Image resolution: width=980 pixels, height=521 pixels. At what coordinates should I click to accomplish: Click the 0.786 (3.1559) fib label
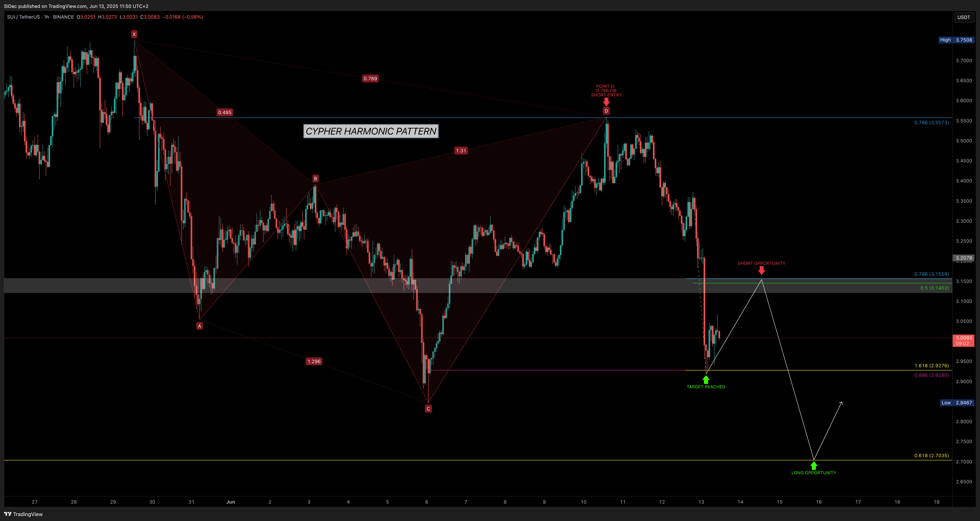coord(931,274)
